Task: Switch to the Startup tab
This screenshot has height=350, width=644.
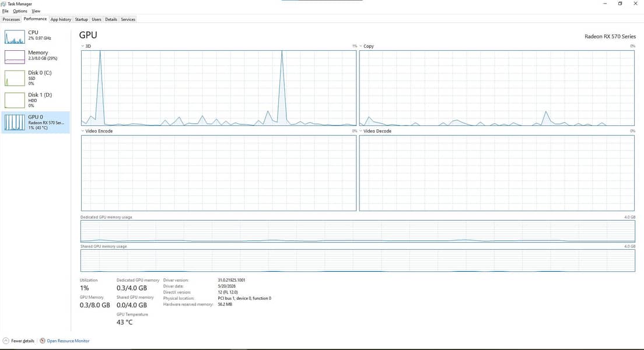Action: coord(81,19)
